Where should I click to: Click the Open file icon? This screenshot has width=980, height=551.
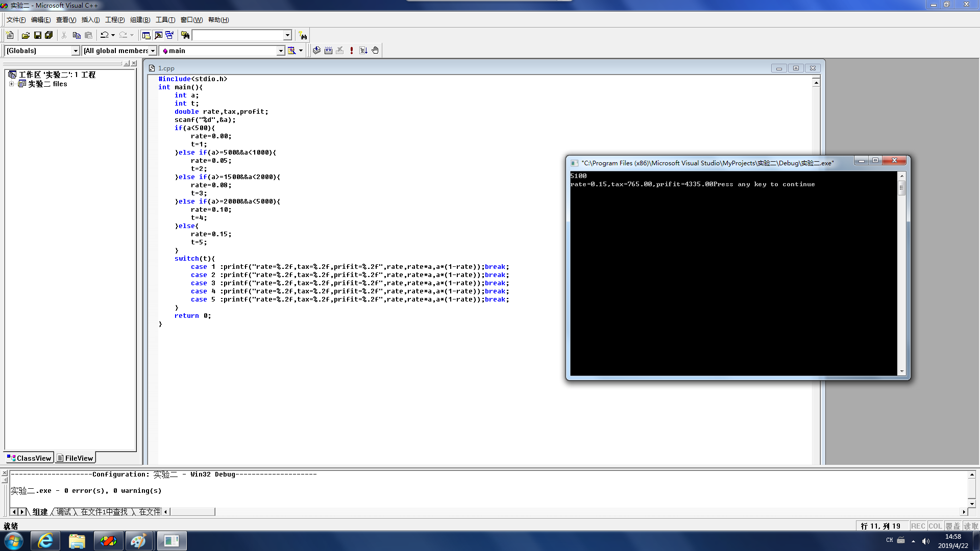pyautogui.click(x=26, y=35)
